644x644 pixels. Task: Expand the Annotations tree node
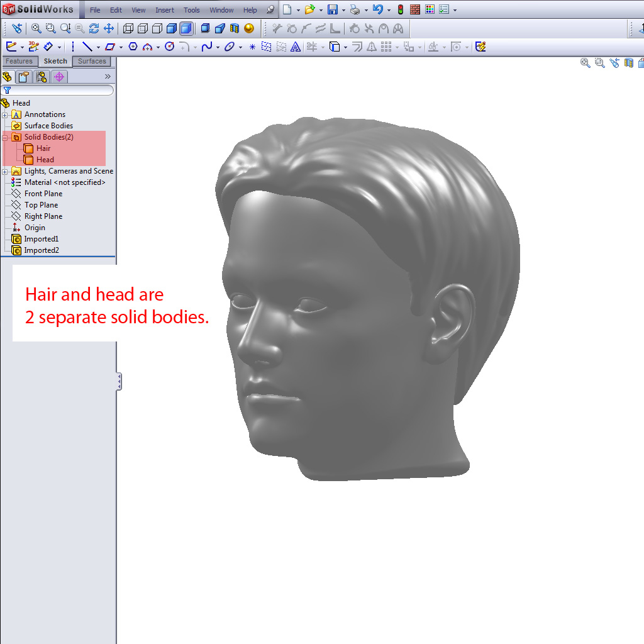[x=5, y=114]
